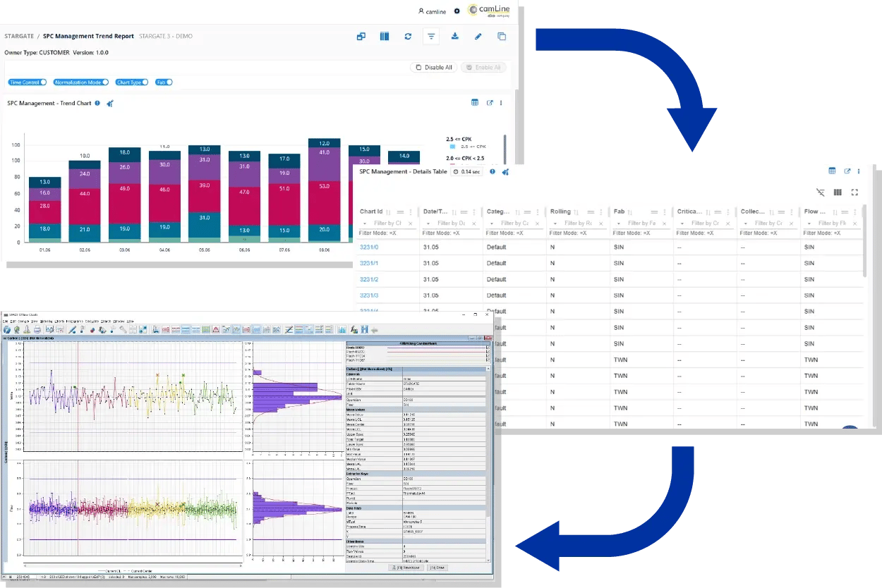Open the notifications megaphone beside Trend Chart title
Image resolution: width=882 pixels, height=588 pixels.
point(109,102)
